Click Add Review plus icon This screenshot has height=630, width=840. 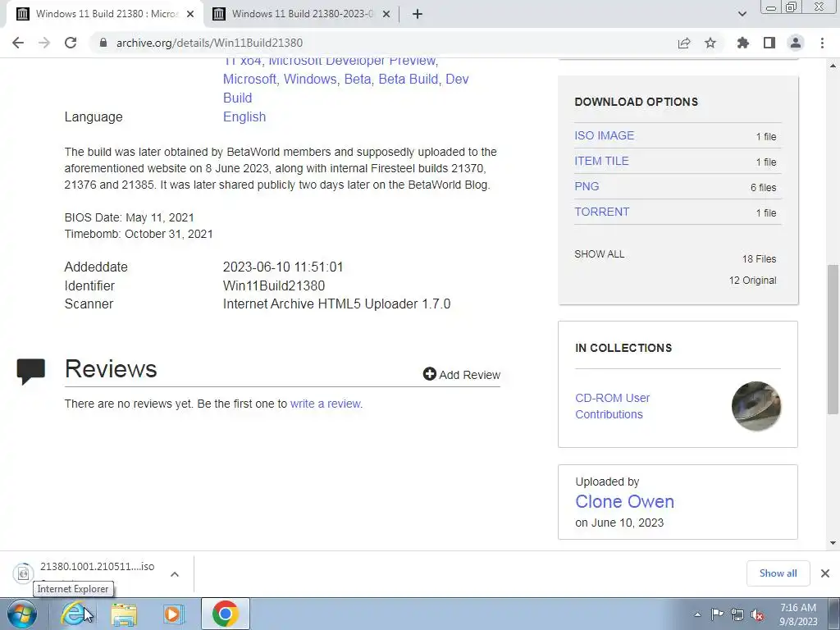pyautogui.click(x=429, y=374)
